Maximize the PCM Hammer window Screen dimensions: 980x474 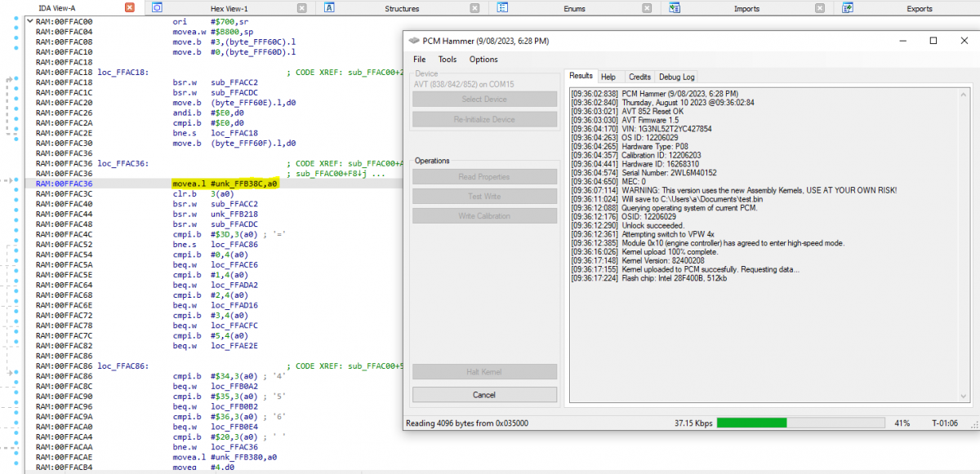pos(933,41)
